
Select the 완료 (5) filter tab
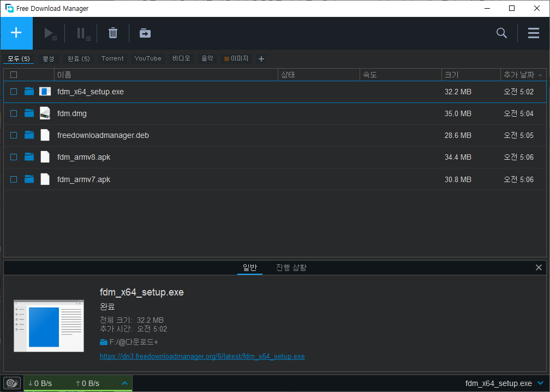click(x=79, y=58)
